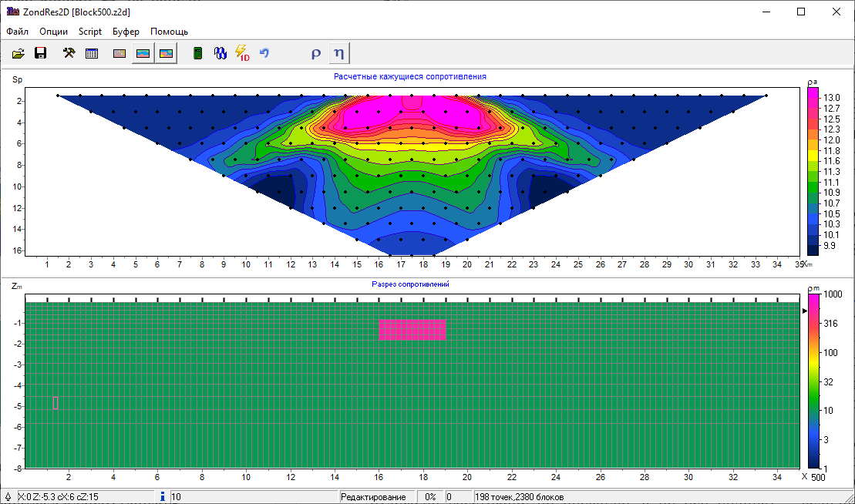This screenshot has width=855, height=504.
Task: Run the forward calculation with the calculator icon
Action: point(198,53)
